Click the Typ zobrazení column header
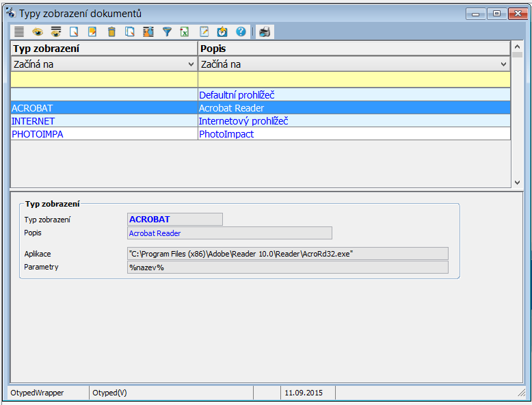Screen dimensions: 532x405 [x=104, y=49]
